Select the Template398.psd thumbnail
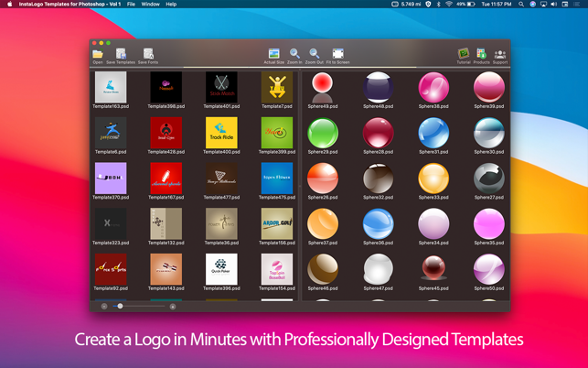The width and height of the screenshot is (588, 368). [x=166, y=87]
